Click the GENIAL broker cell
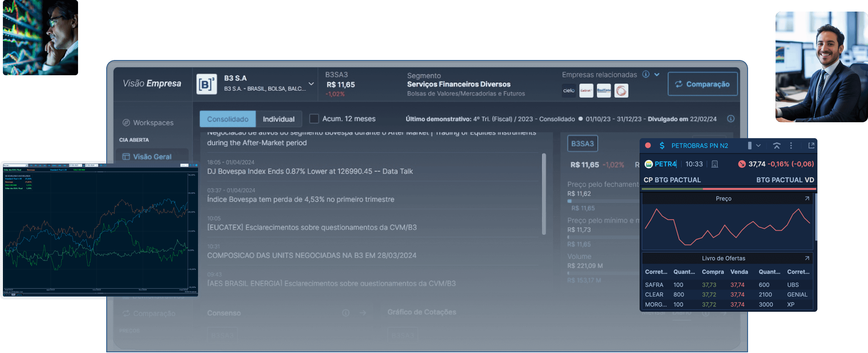 797,294
